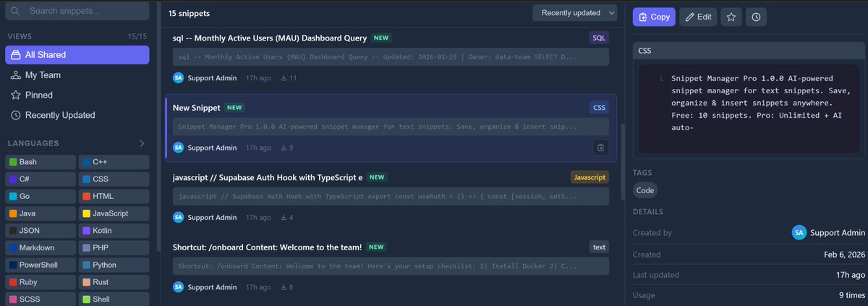
Task: Click the download count icon showing 4
Action: pos(284,217)
